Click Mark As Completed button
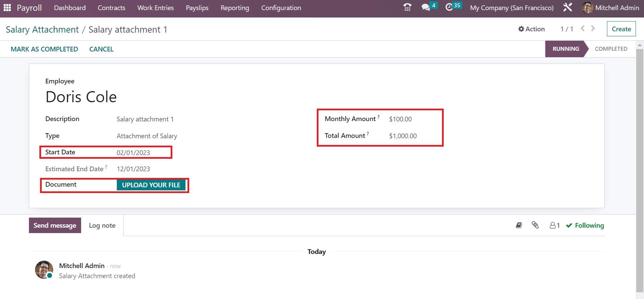The width and height of the screenshot is (644, 299). [x=44, y=49]
